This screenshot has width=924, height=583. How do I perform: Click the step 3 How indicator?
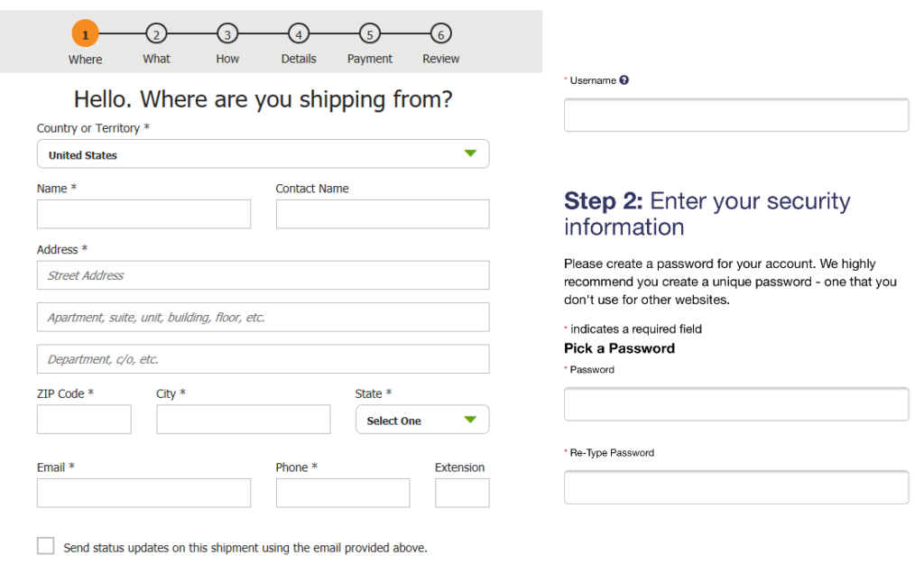tap(226, 32)
